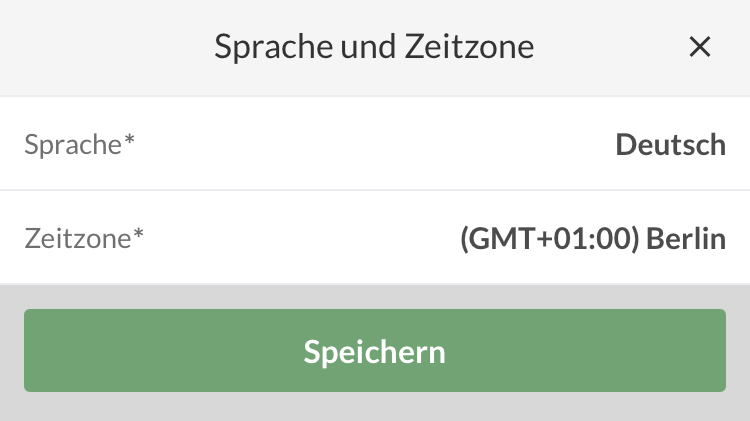Open the Sprache language selector row
Screen dimensions: 750x421
coord(375,144)
